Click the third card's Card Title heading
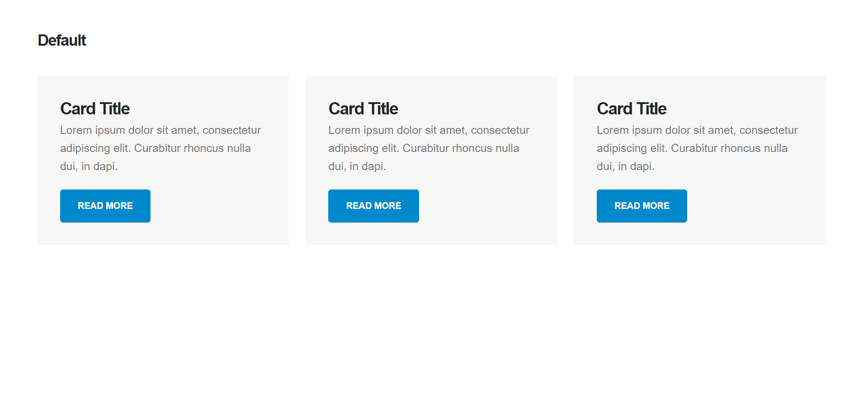 [x=632, y=109]
